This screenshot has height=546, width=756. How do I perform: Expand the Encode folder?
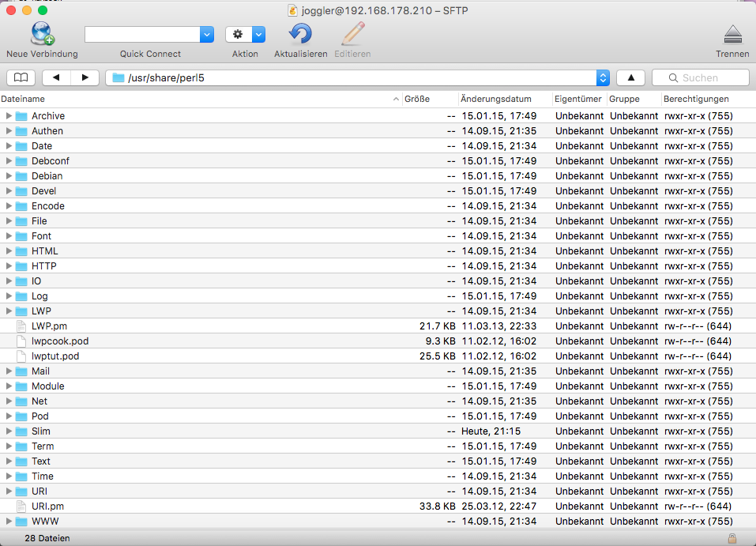(x=9, y=206)
